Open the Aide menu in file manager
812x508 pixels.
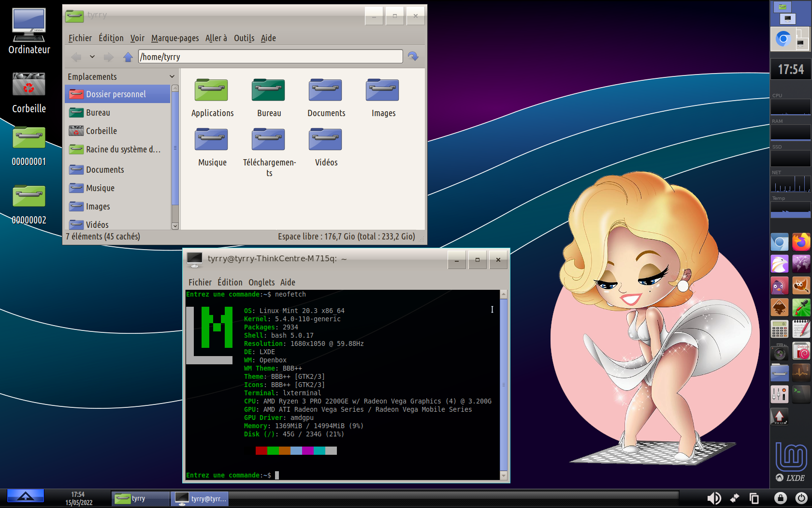pos(268,38)
